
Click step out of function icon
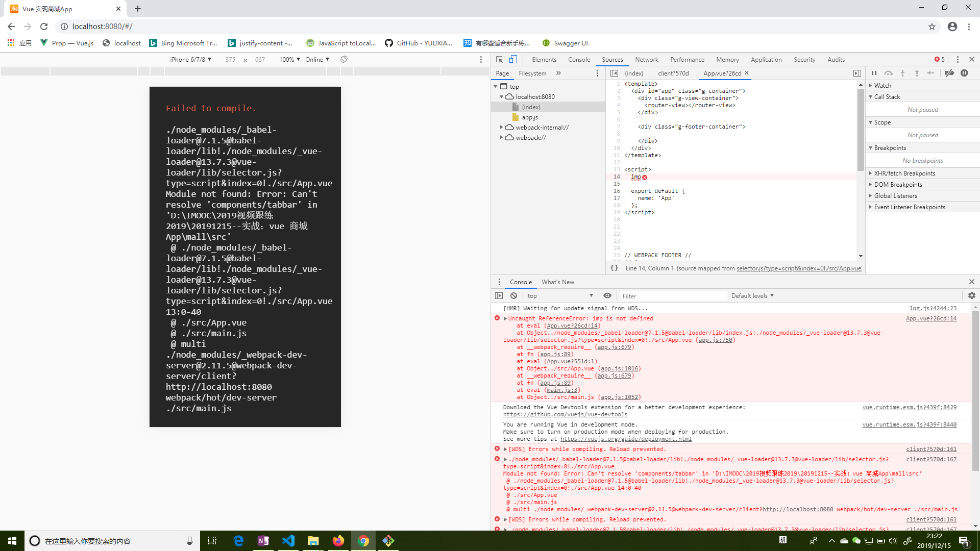click(x=917, y=73)
